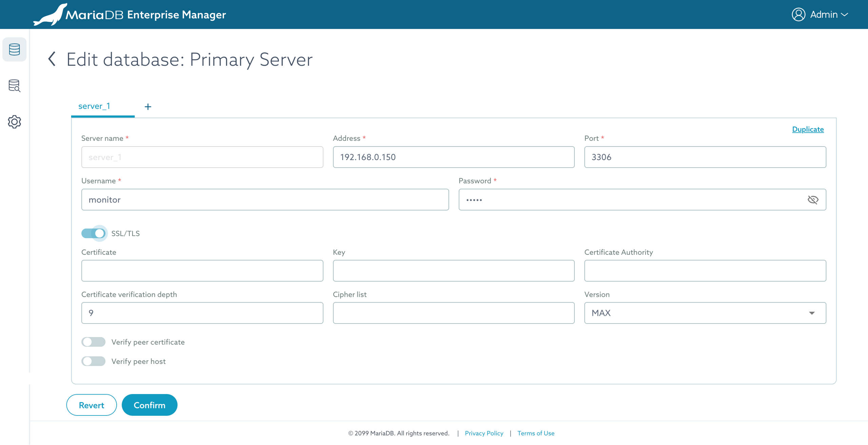Show password using the eye icon
This screenshot has width=868, height=445.
click(813, 200)
